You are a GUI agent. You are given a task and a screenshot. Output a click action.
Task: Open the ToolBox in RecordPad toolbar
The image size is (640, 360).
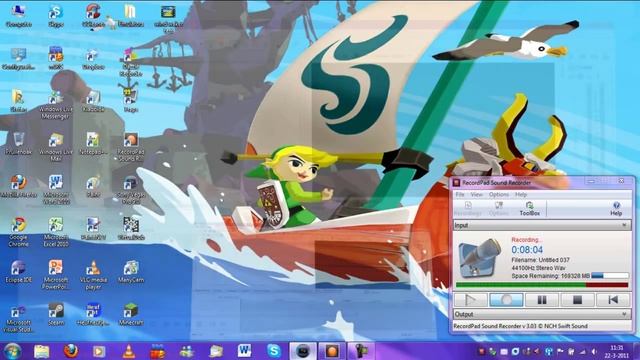529,209
